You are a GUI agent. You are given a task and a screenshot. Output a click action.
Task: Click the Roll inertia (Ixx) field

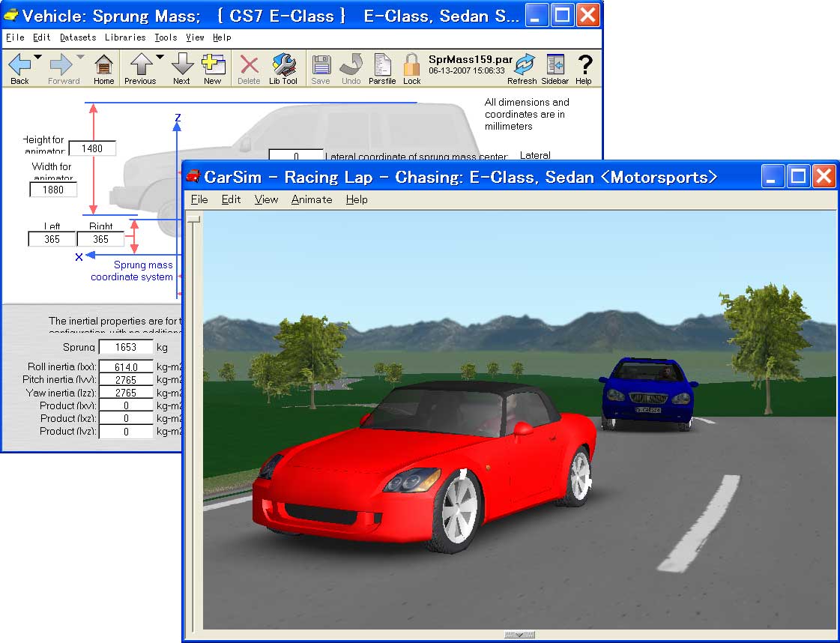(x=126, y=367)
